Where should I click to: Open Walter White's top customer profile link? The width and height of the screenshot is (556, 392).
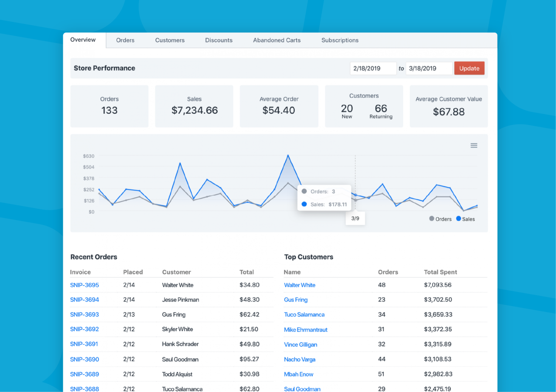pos(299,285)
